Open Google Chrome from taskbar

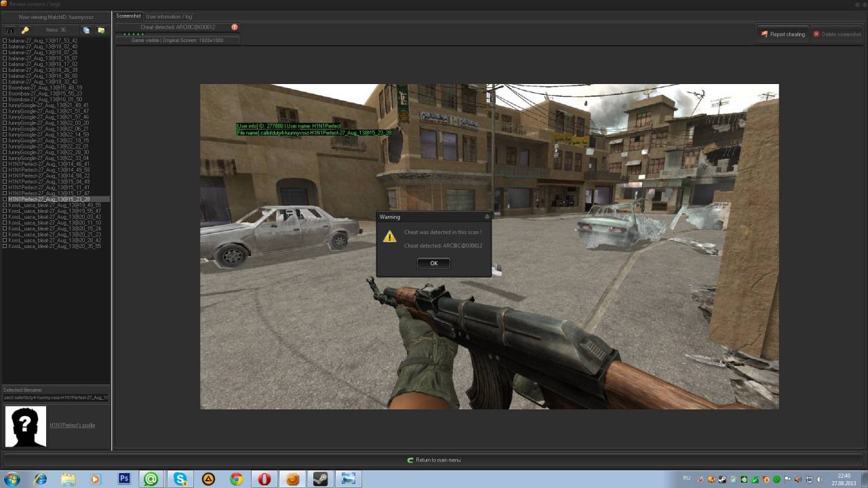click(236, 479)
